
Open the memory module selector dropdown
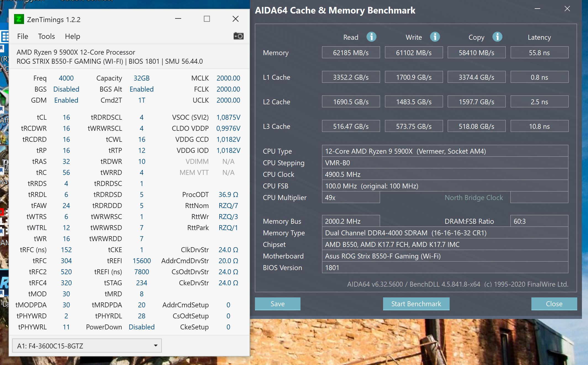(x=87, y=346)
